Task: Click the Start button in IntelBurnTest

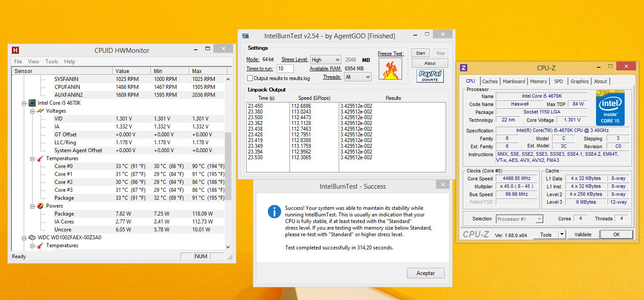Action: (x=421, y=53)
